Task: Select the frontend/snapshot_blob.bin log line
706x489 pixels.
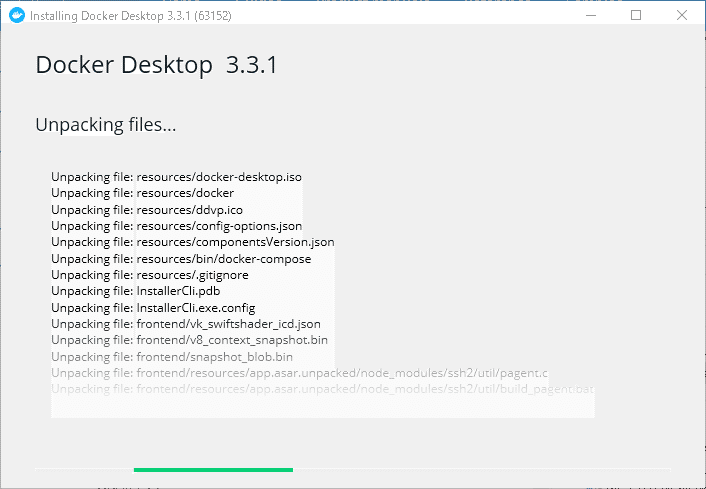Action: 172,357
